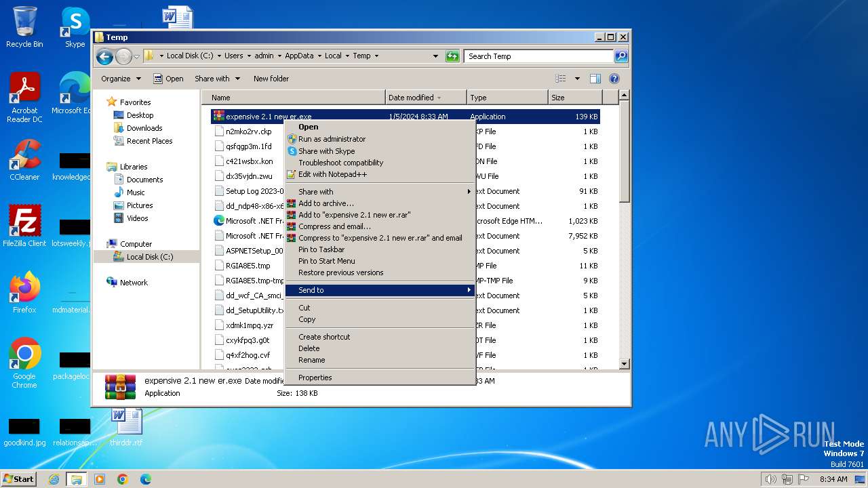Expand address bar history dropdown
Screen dimensions: 868x488
[x=435, y=56]
